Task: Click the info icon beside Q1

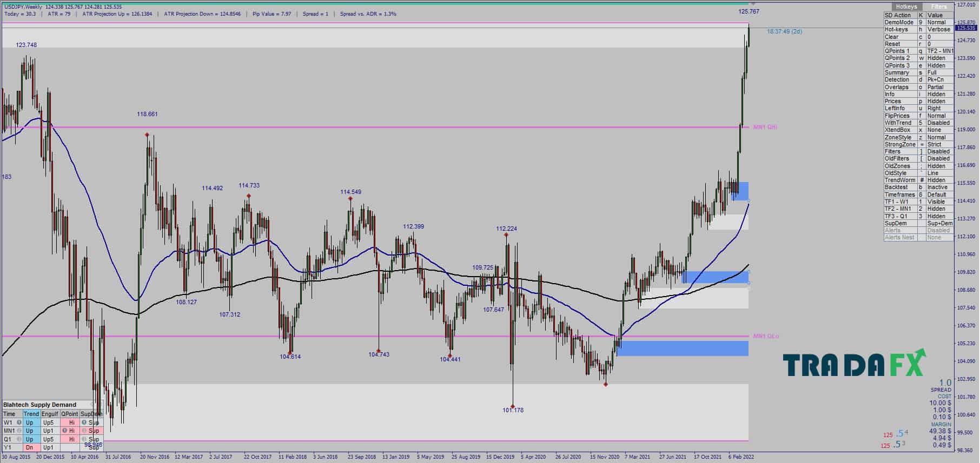Action: click(19, 439)
